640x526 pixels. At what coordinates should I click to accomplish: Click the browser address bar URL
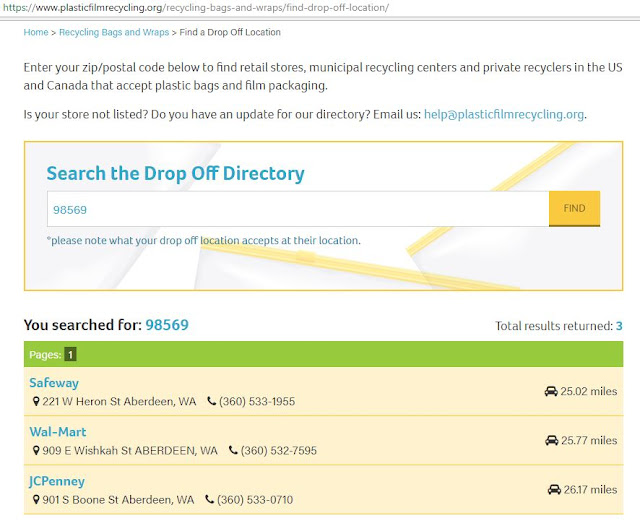(196, 7)
